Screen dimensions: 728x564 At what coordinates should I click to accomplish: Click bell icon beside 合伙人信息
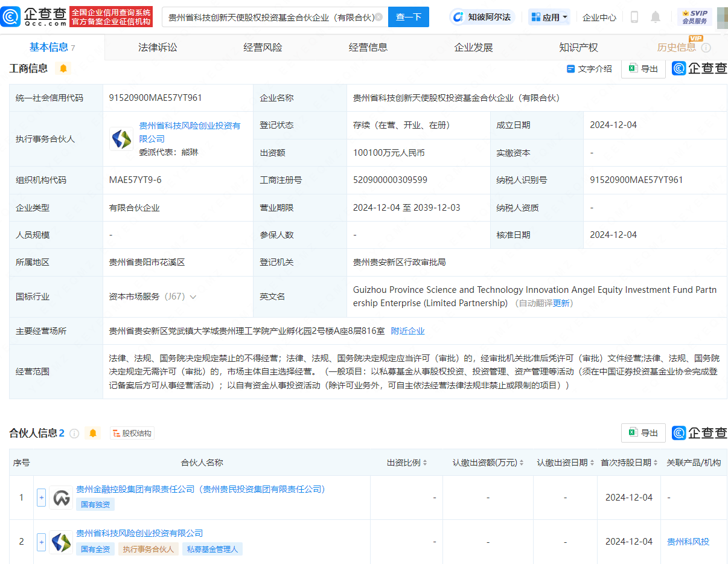92,433
